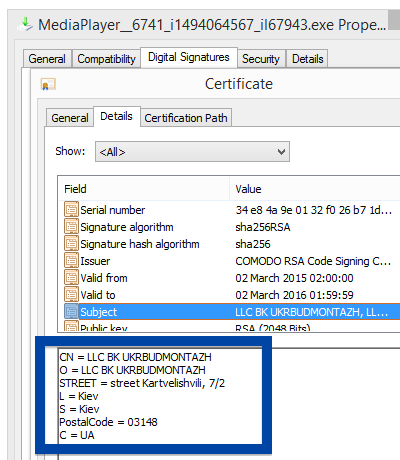Click the PostalCode = 03148 line
Screen dimensions: 400x460
pos(108,422)
